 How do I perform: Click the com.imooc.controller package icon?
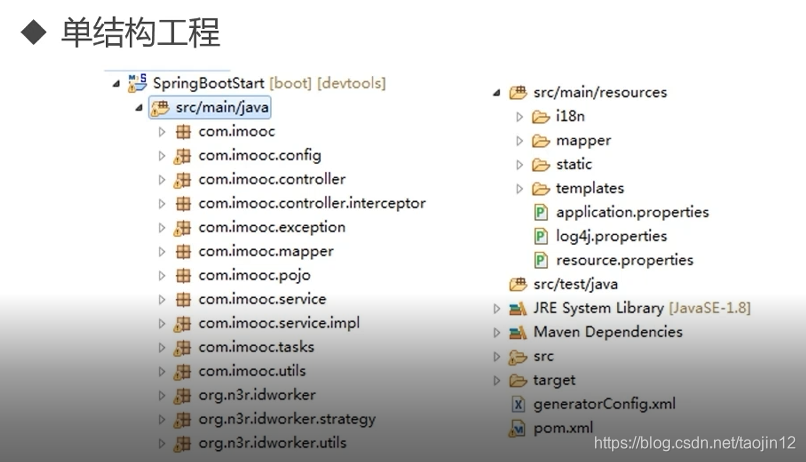(x=182, y=180)
